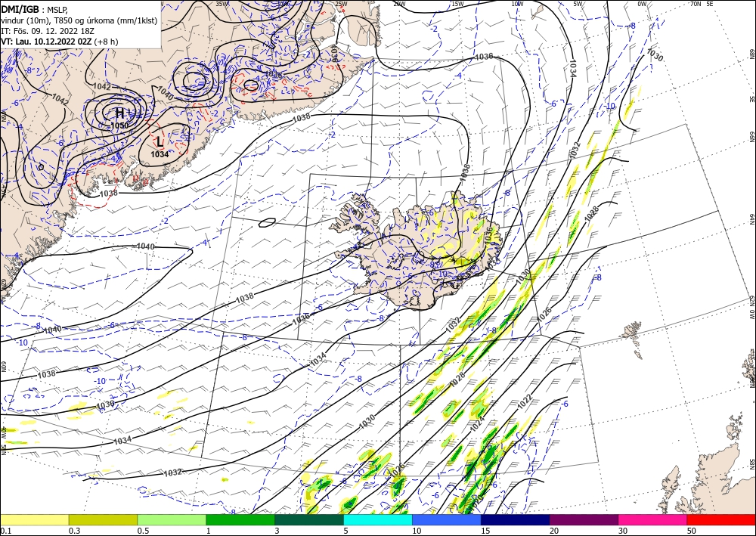The height and width of the screenshot is (536, 756).
Task: Click the '15' legend scale value
Action: click(485, 531)
